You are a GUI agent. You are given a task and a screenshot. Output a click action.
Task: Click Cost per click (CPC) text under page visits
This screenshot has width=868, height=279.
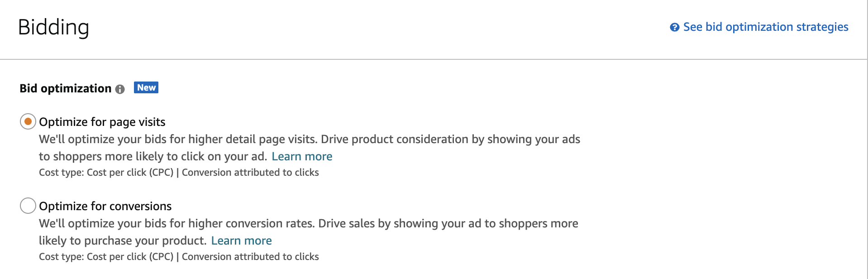130,173
